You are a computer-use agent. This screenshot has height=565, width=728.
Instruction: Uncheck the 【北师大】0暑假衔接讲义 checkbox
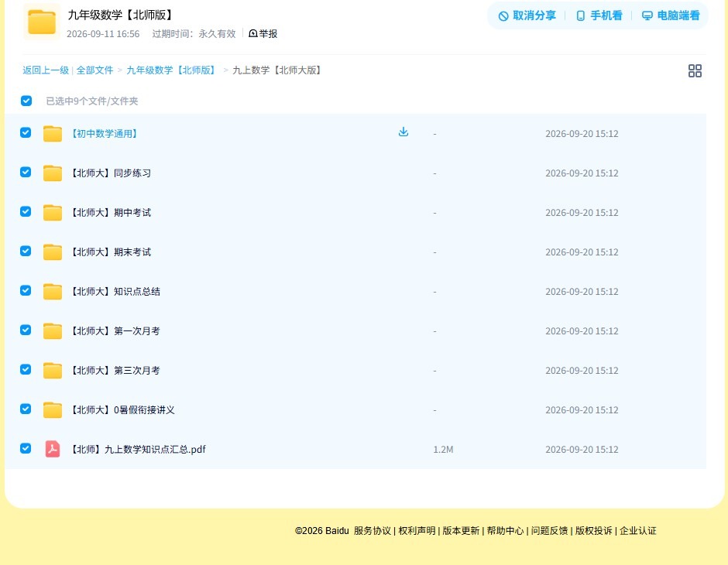pos(26,409)
